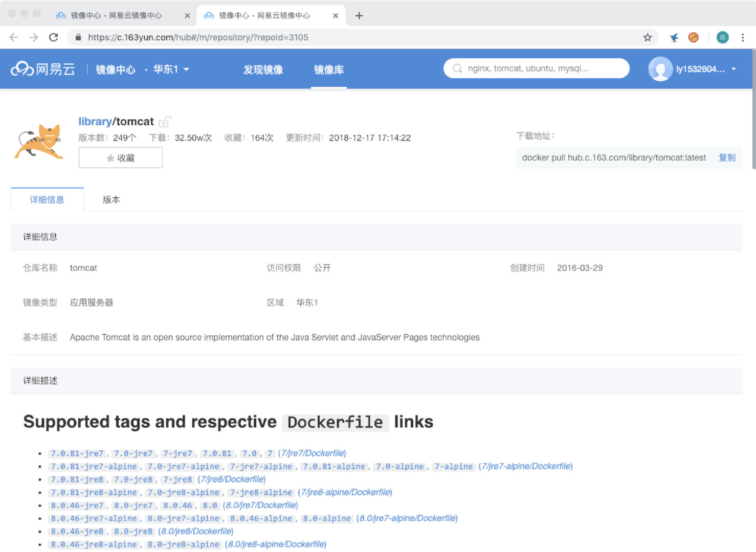Click the tomcat cat logo image

[39, 142]
